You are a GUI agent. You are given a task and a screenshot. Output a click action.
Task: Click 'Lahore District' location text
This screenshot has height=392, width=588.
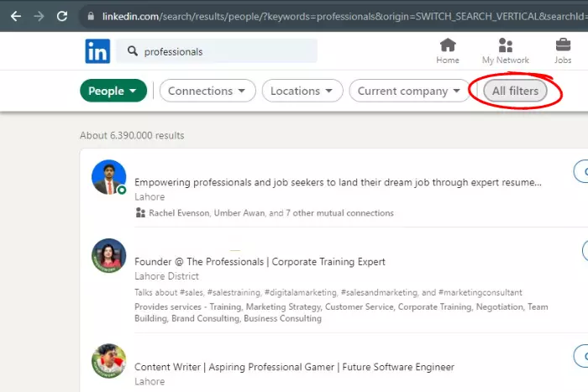point(166,276)
